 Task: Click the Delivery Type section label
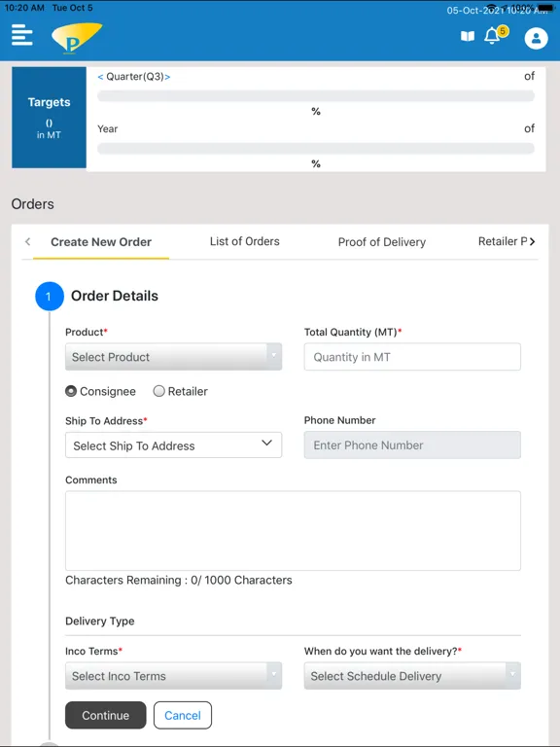coord(100,622)
